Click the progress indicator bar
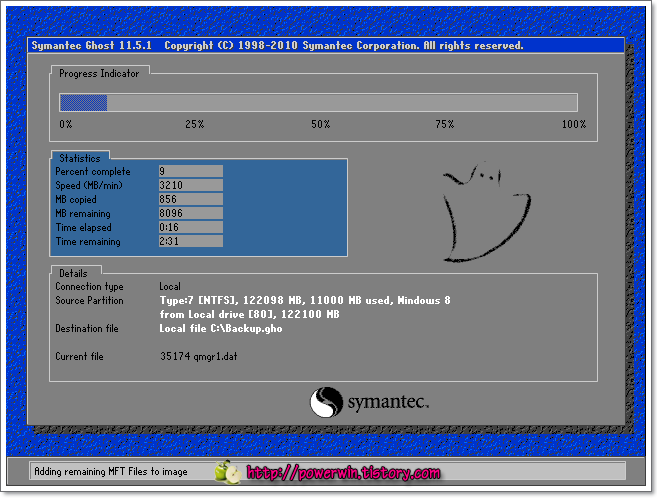Screen dimensions: 658x498 click(x=319, y=102)
